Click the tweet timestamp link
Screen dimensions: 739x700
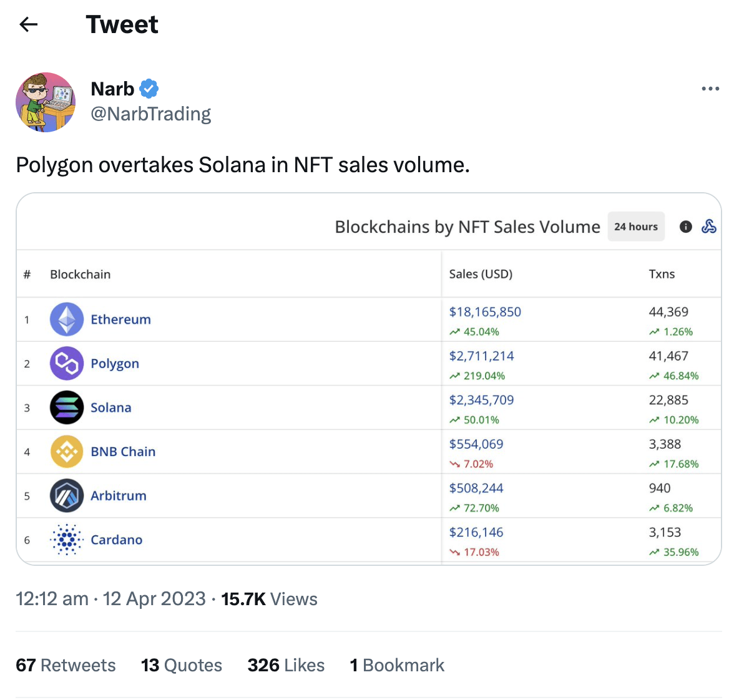pos(110,598)
